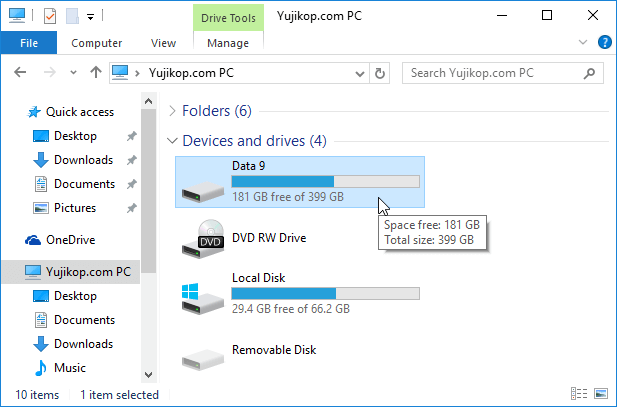Click the Quick access star icon
The width and height of the screenshot is (617, 407).
[34, 112]
